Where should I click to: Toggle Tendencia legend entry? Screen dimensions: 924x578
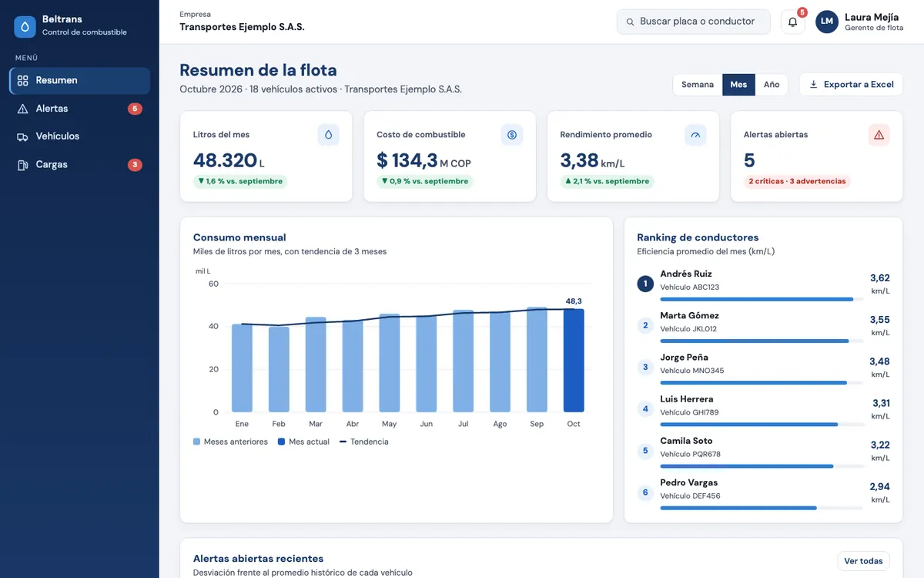pos(363,442)
